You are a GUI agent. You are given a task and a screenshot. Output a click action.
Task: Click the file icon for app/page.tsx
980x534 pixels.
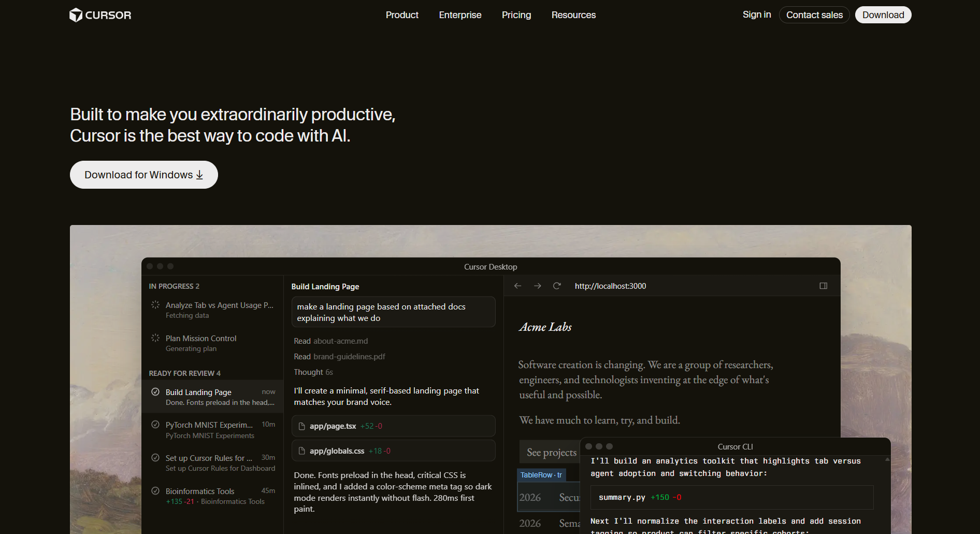302,426
